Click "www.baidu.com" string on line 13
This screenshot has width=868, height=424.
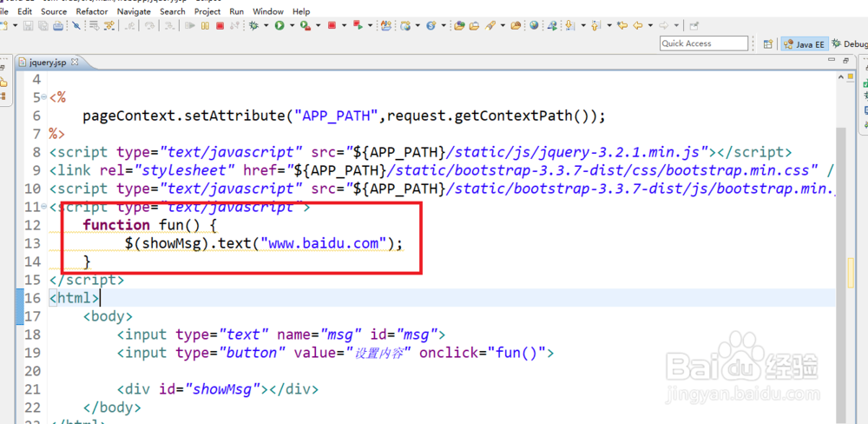(x=325, y=243)
